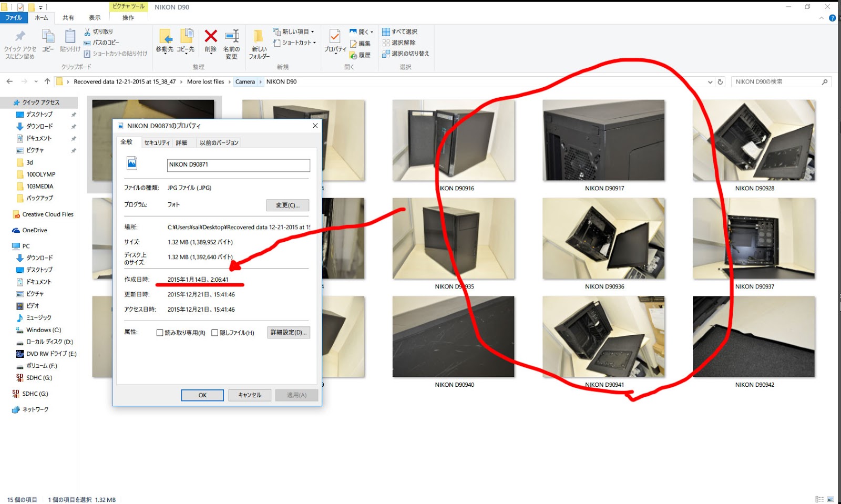The height and width of the screenshot is (504, 841).
Task: Open DVD RW ドライブ (E:) in sidebar
Action: point(46,354)
